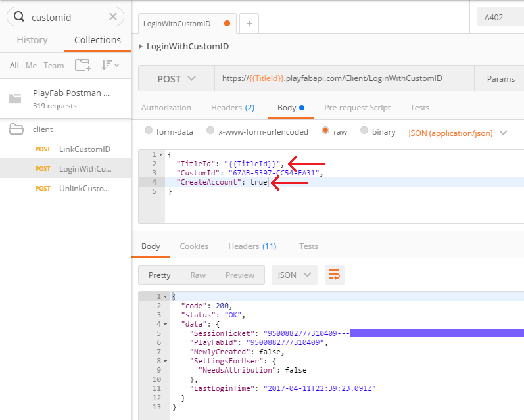The width and height of the screenshot is (524, 420).
Task: Focus the customid search field
Action: pos(66,16)
